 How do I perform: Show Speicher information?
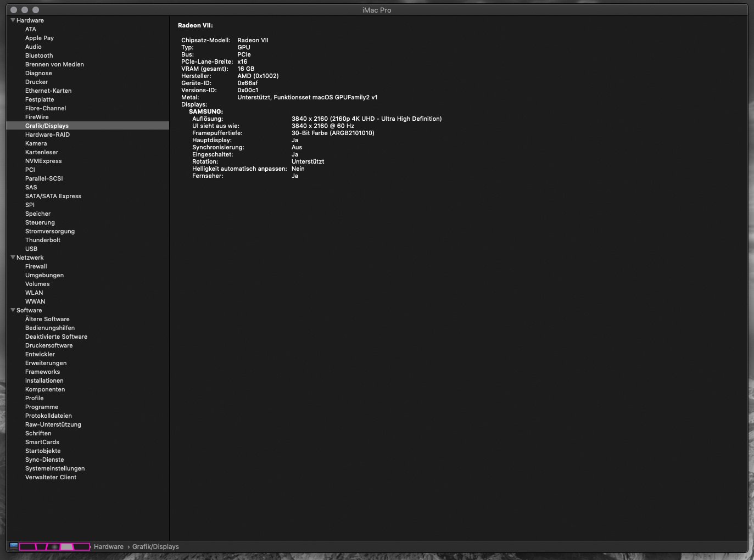[38, 214]
